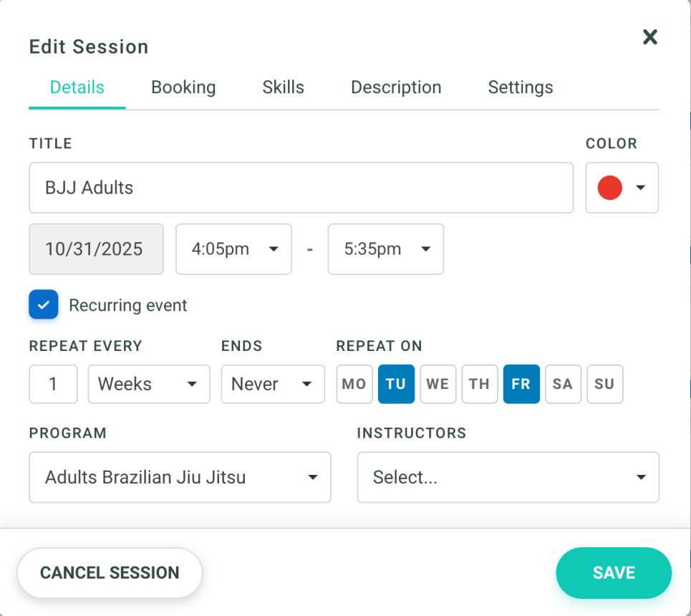The height and width of the screenshot is (616, 691).
Task: Toggle Sunday as a repeat day
Action: (x=604, y=384)
